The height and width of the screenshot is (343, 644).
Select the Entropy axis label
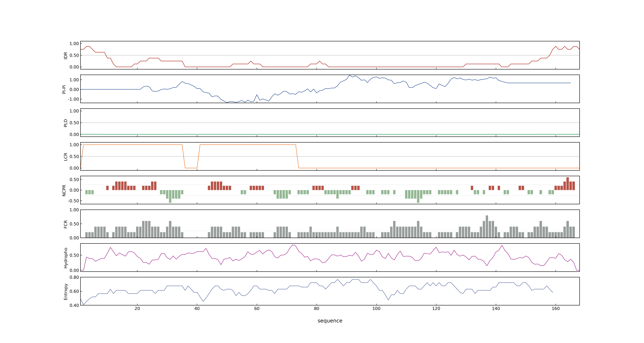[66, 292]
